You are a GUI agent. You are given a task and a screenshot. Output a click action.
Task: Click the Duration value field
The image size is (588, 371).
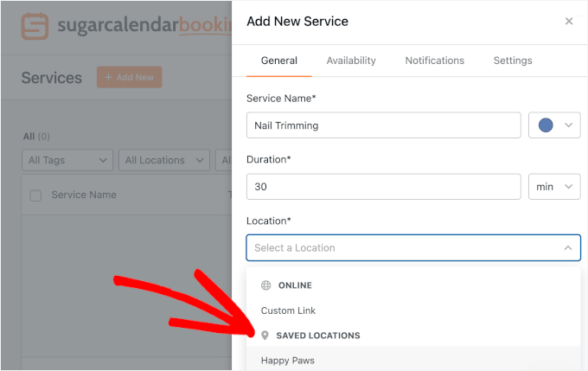(x=384, y=187)
